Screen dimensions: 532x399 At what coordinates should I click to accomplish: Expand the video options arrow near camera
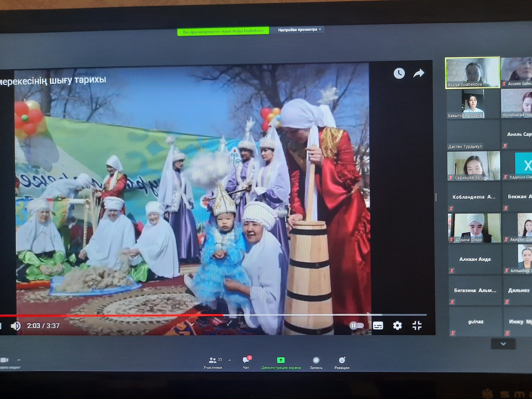(x=19, y=360)
